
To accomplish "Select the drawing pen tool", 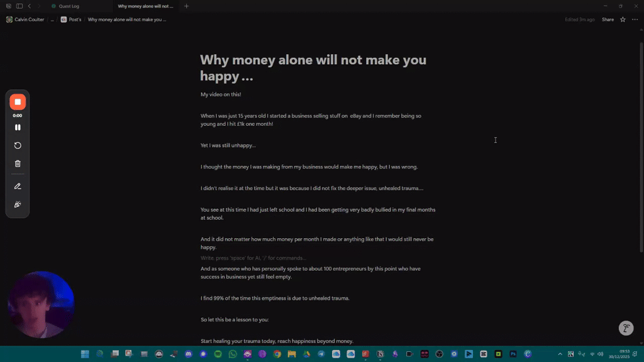I will 17,185.
